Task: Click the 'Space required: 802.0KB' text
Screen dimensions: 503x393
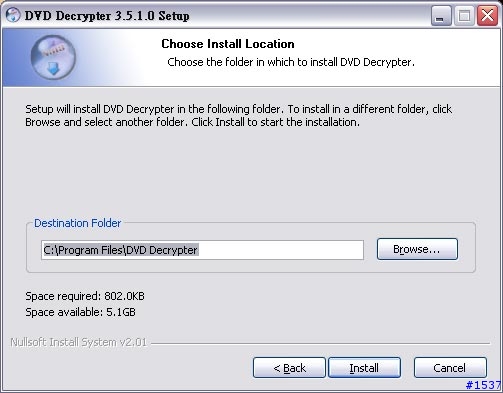Action: [85, 296]
